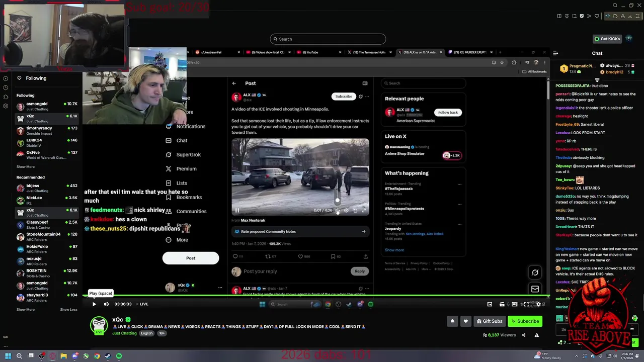Viewport: 644px width, 362px height.
Task: Collapse chat panel with arrow icon
Action: point(555,53)
